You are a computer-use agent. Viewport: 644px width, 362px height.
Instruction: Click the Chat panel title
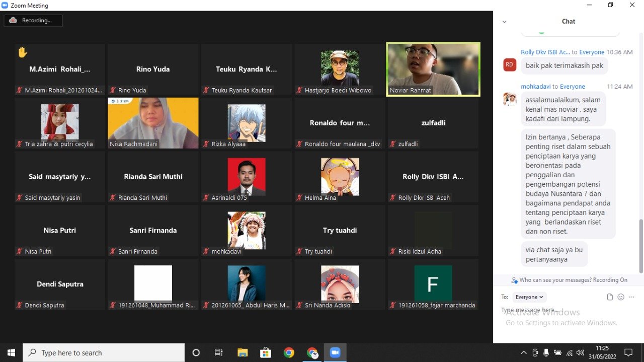click(x=569, y=22)
